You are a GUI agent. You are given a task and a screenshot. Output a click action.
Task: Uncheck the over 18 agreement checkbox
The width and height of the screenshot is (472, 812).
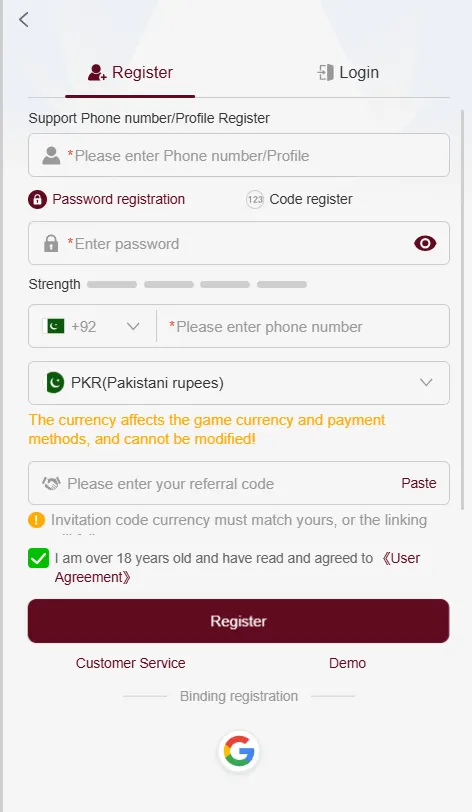(x=38, y=558)
